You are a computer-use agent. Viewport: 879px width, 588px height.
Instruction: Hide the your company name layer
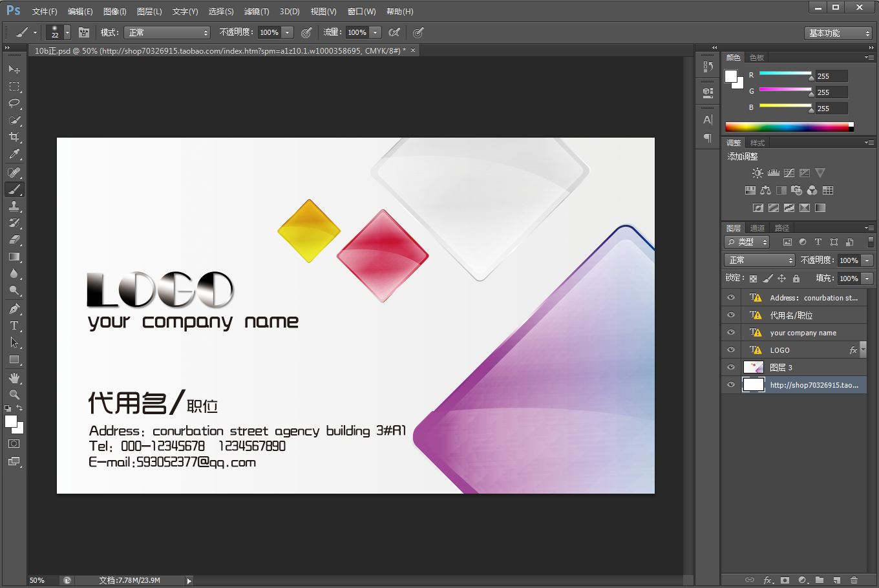click(731, 332)
